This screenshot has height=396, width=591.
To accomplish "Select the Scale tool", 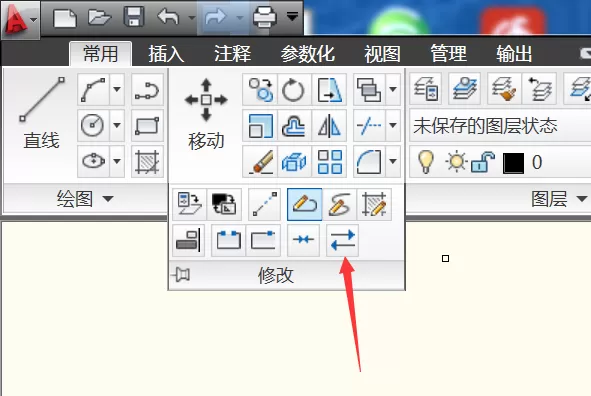I will [260, 126].
